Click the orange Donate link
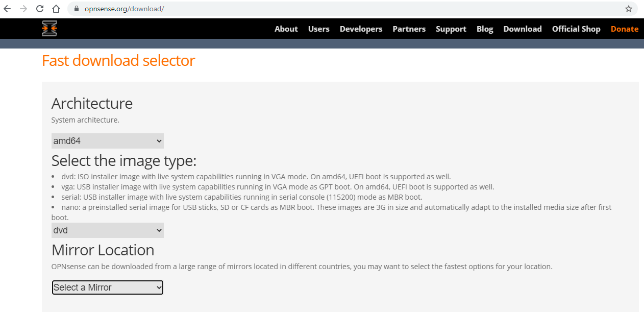Image resolution: width=644 pixels, height=312 pixels. point(624,29)
